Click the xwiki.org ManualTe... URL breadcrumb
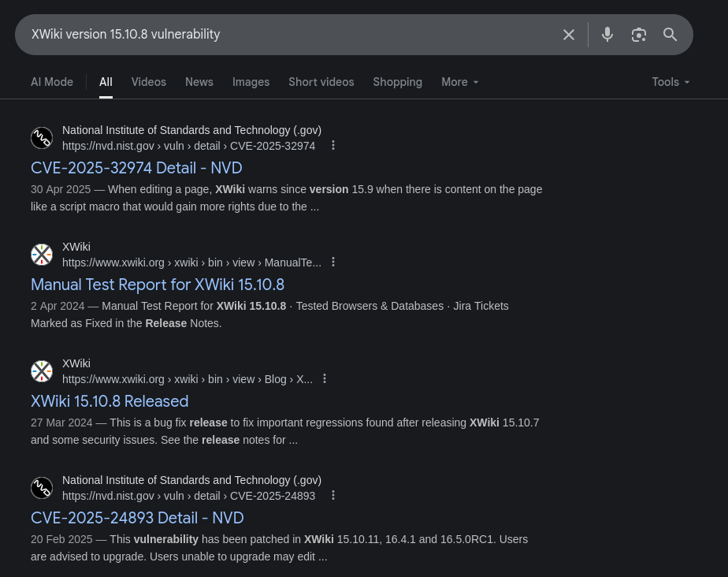Screen dimensions: 728x577 pos(191,262)
